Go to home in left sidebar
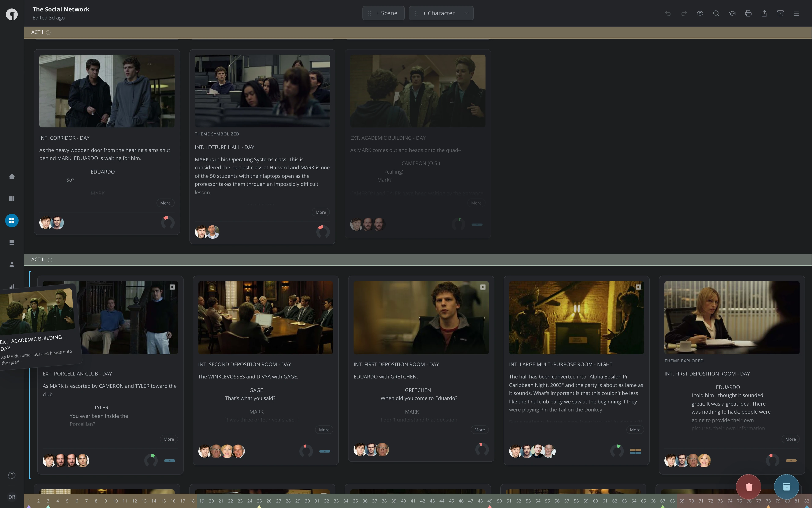The image size is (812, 508). (12, 176)
